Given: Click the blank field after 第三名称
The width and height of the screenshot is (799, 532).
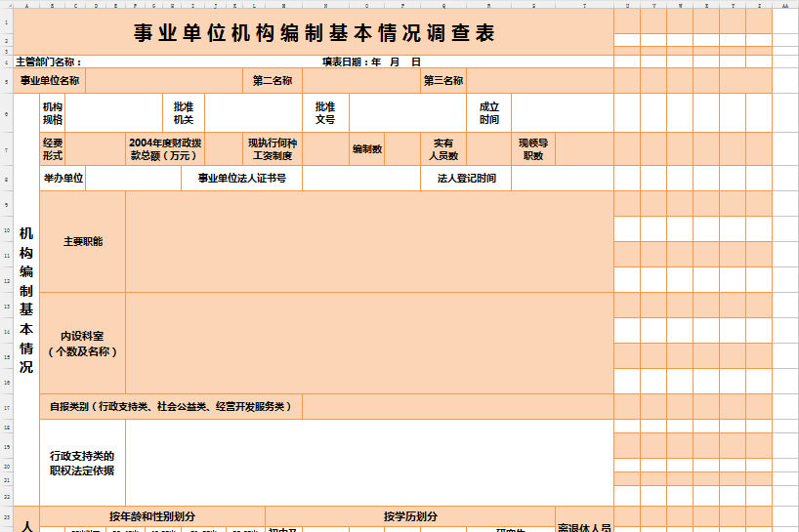Looking at the screenshot, I should (x=538, y=81).
